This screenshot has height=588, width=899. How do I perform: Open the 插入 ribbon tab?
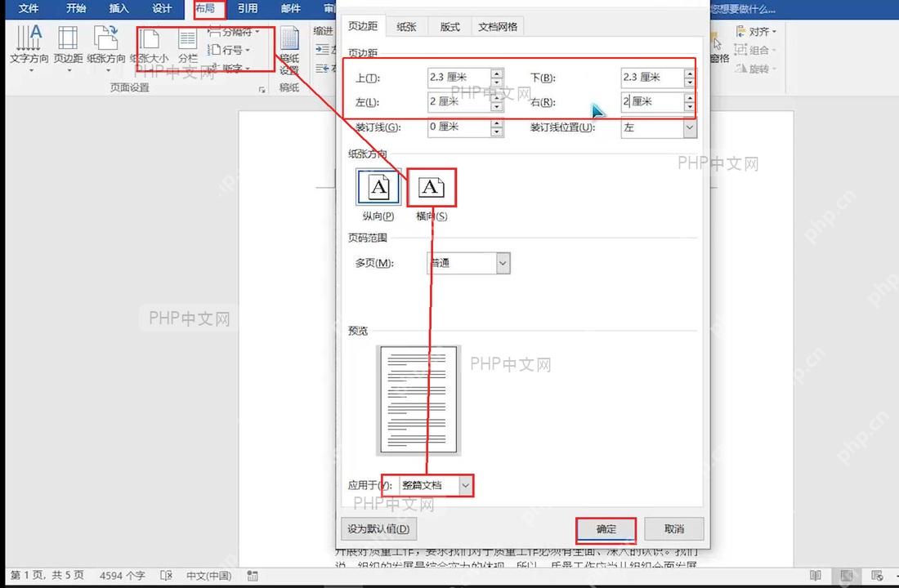coord(119,8)
